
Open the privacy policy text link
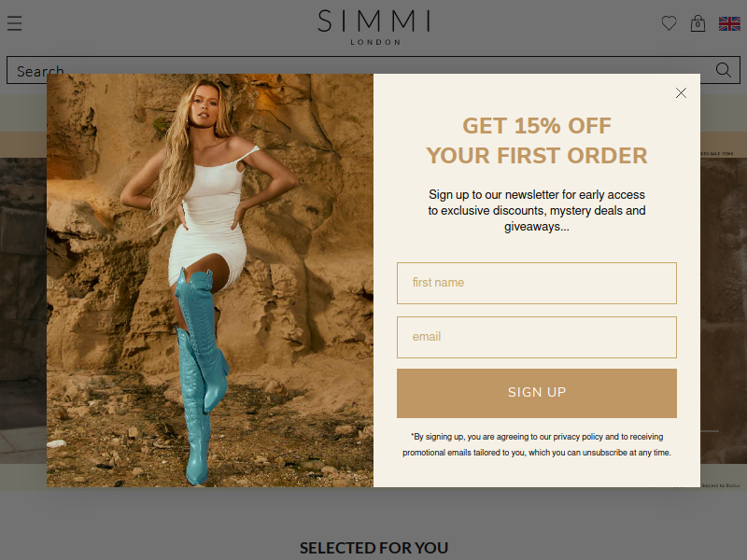(x=578, y=437)
